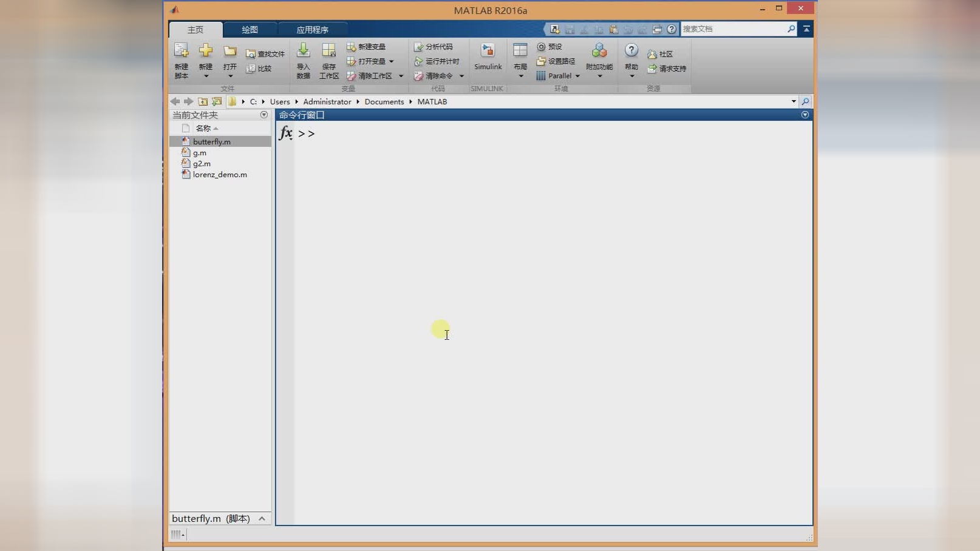
Task: Click the address bar search icon
Action: click(x=805, y=101)
